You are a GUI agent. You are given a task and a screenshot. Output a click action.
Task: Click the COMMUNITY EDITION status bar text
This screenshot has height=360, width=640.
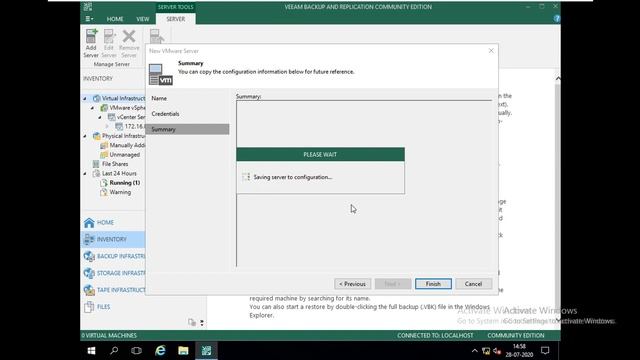pyautogui.click(x=516, y=336)
